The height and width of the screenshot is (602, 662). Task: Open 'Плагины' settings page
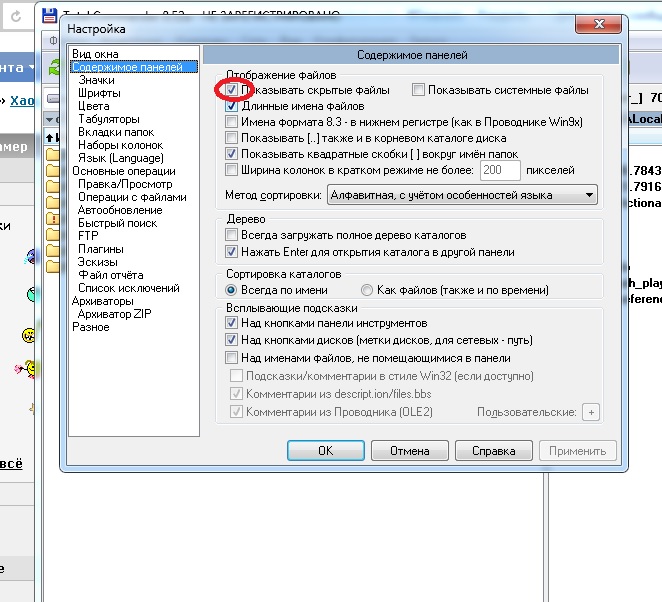coord(100,249)
